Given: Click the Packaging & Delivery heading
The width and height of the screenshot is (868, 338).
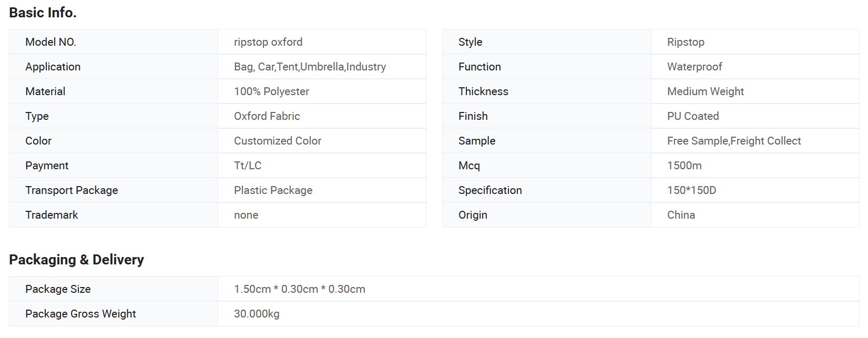Looking at the screenshot, I should tap(76, 260).
